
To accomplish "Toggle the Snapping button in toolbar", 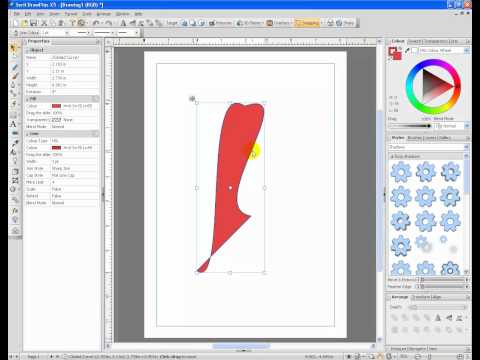I will click(x=307, y=23).
